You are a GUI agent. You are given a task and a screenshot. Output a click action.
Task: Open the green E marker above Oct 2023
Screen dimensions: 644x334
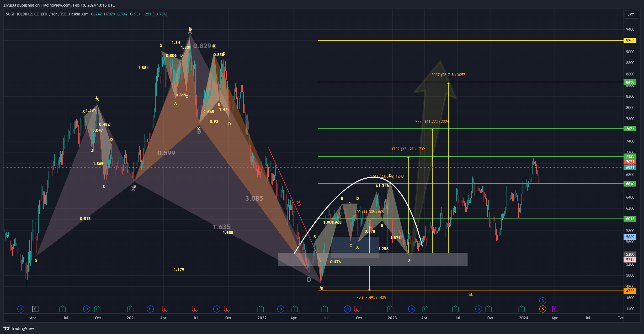(x=488, y=309)
